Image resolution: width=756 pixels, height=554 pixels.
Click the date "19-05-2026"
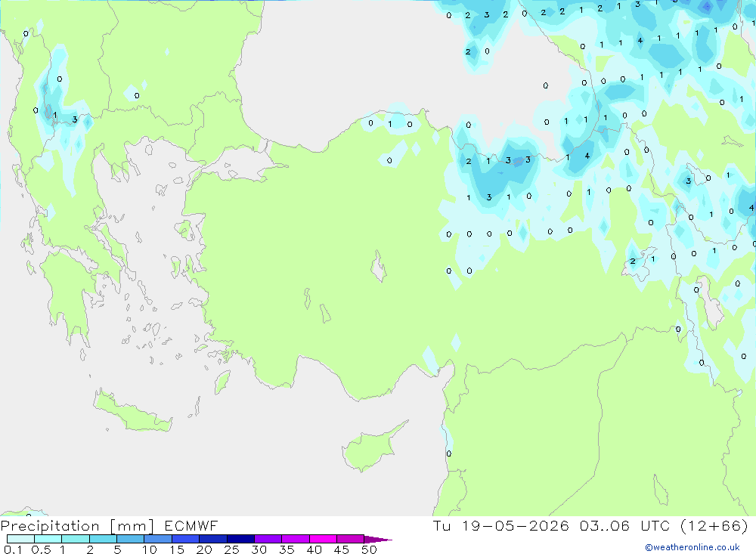(x=516, y=525)
